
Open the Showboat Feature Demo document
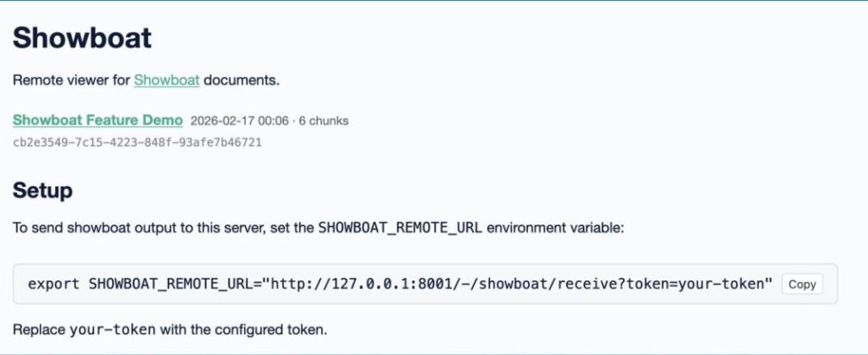click(98, 120)
